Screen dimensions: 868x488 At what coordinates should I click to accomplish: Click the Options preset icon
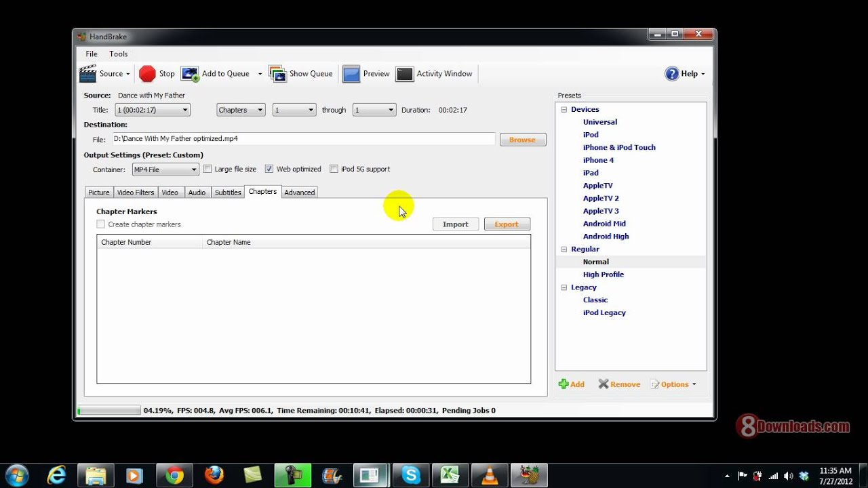click(x=655, y=384)
